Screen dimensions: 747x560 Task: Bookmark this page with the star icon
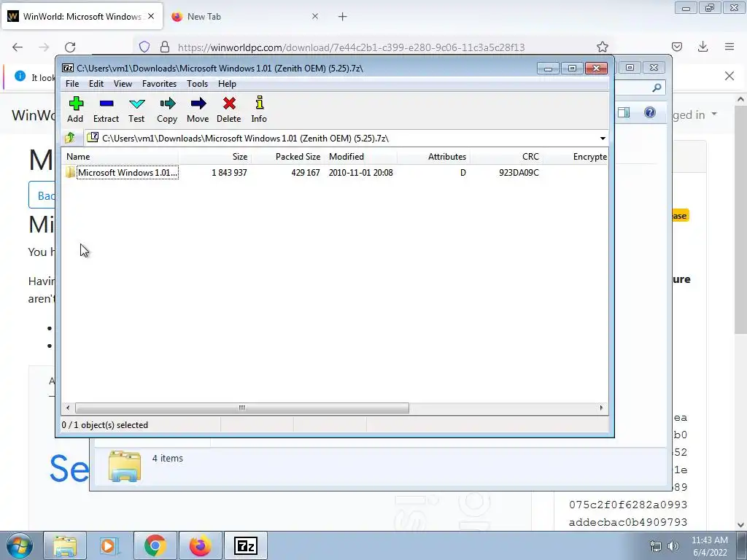(602, 47)
